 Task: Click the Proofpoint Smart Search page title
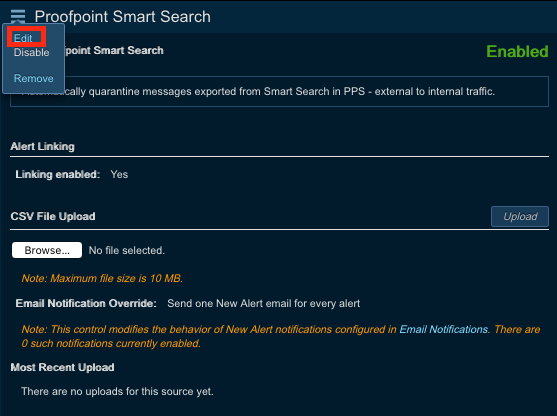pos(123,17)
